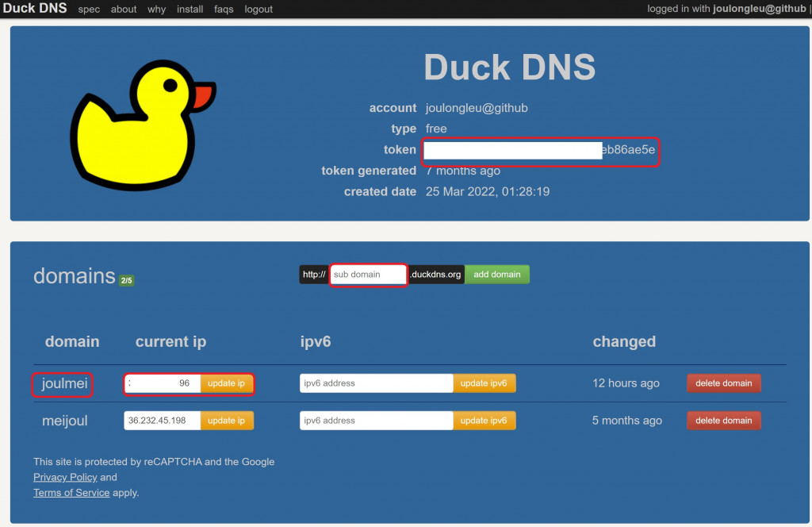Click the created date 25 Mar 2022

click(x=488, y=192)
